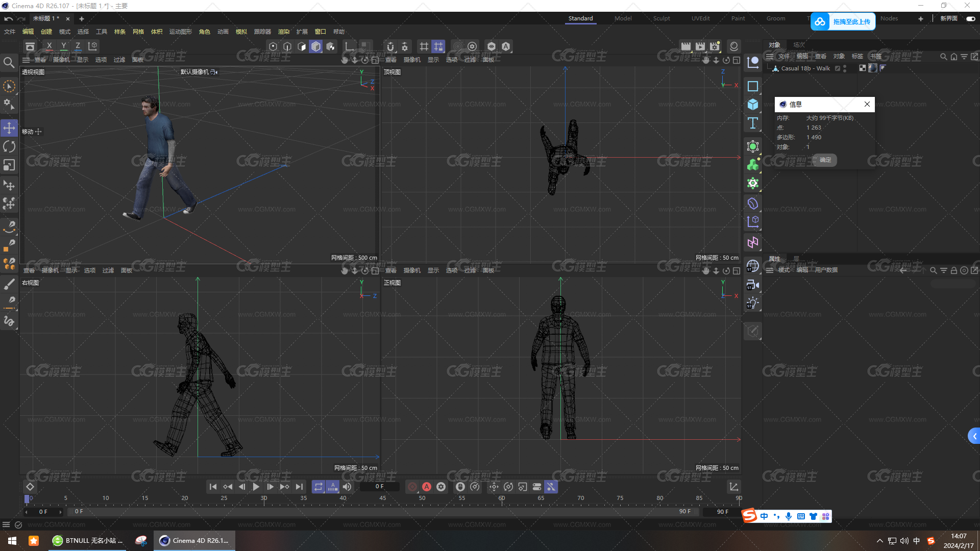Toggle autokeying A button
This screenshot has width=980, height=551.
coord(427,487)
